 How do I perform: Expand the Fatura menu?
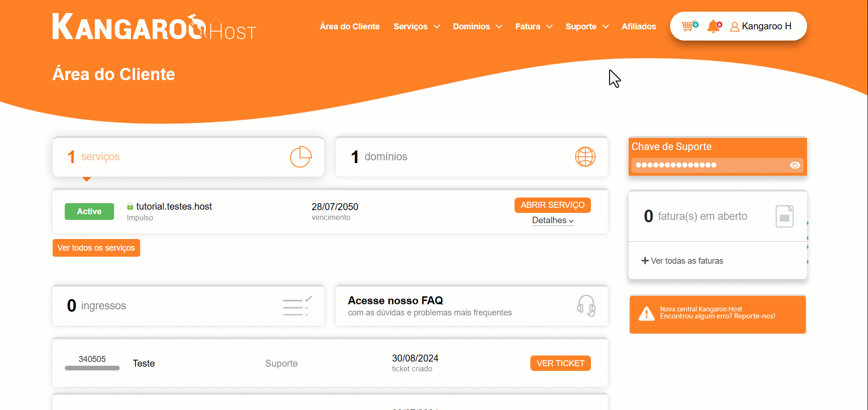pos(534,27)
